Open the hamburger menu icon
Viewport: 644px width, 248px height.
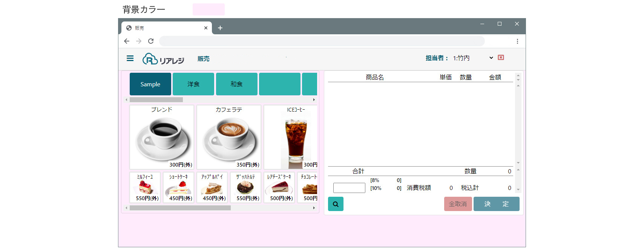point(130,58)
